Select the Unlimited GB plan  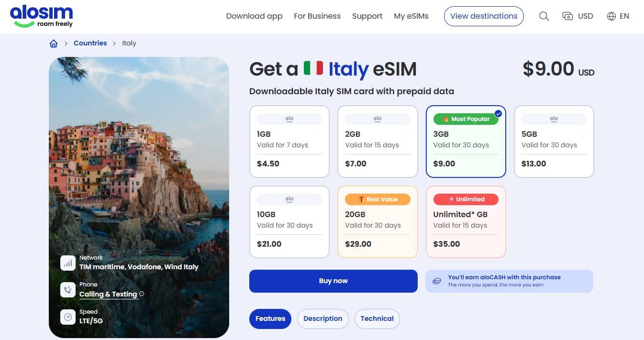[466, 221]
